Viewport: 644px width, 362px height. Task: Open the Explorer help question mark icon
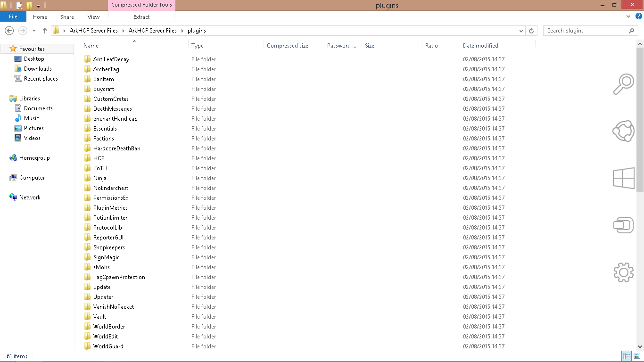click(639, 16)
